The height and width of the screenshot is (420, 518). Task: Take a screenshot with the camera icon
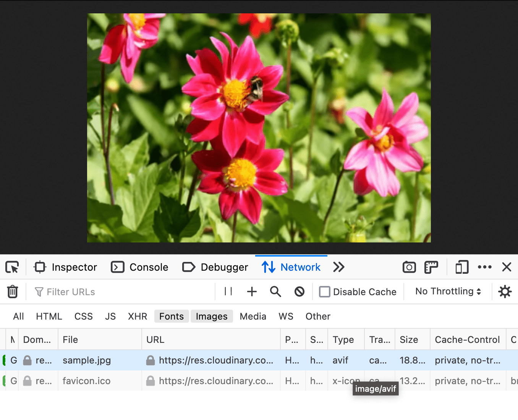[409, 267]
